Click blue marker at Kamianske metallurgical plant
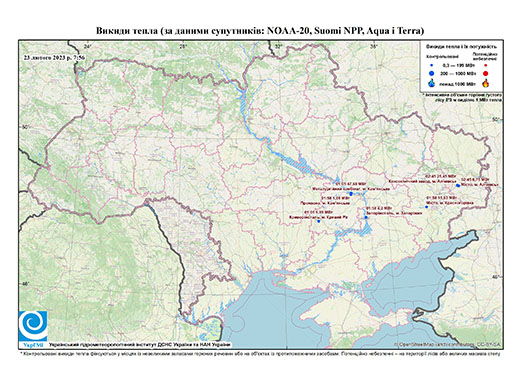The width and height of the screenshot is (520, 368). [351, 193]
